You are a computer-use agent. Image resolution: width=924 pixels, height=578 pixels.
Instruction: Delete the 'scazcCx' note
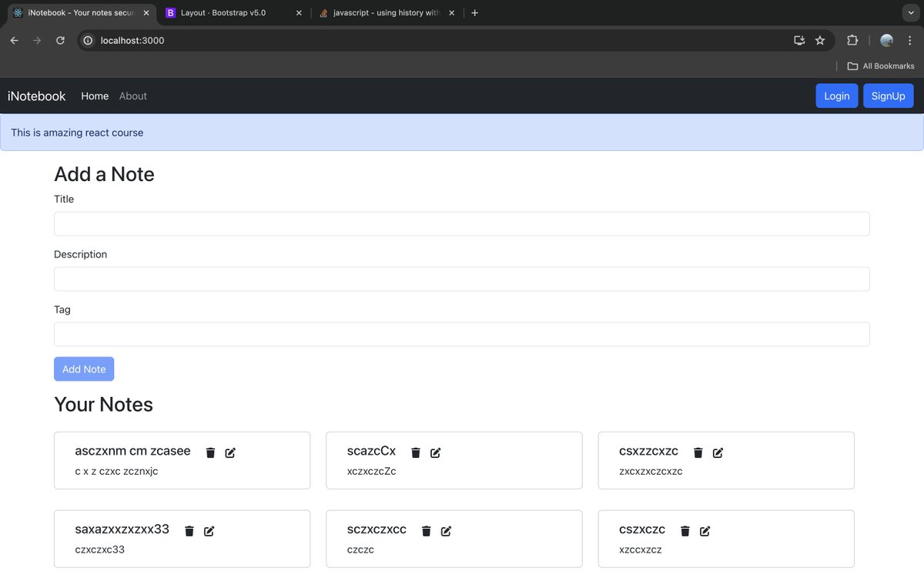click(x=416, y=452)
